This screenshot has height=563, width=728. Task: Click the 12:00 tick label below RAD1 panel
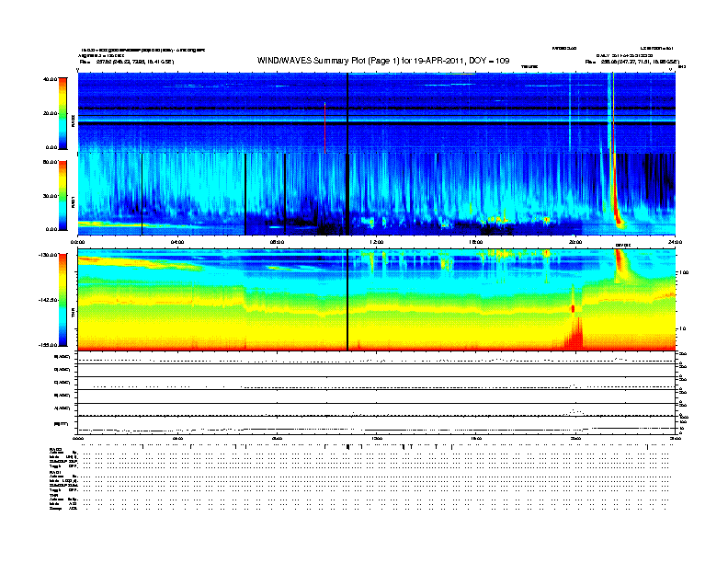[377, 242]
